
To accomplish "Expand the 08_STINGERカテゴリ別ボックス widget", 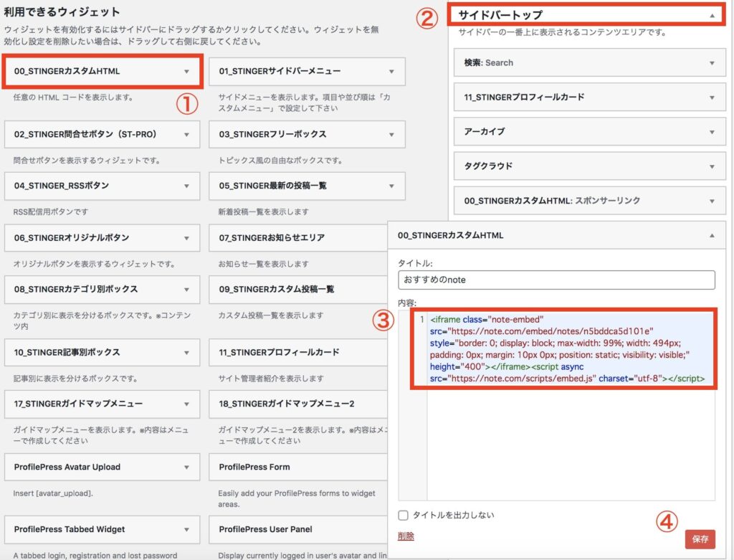I will pyautogui.click(x=186, y=290).
